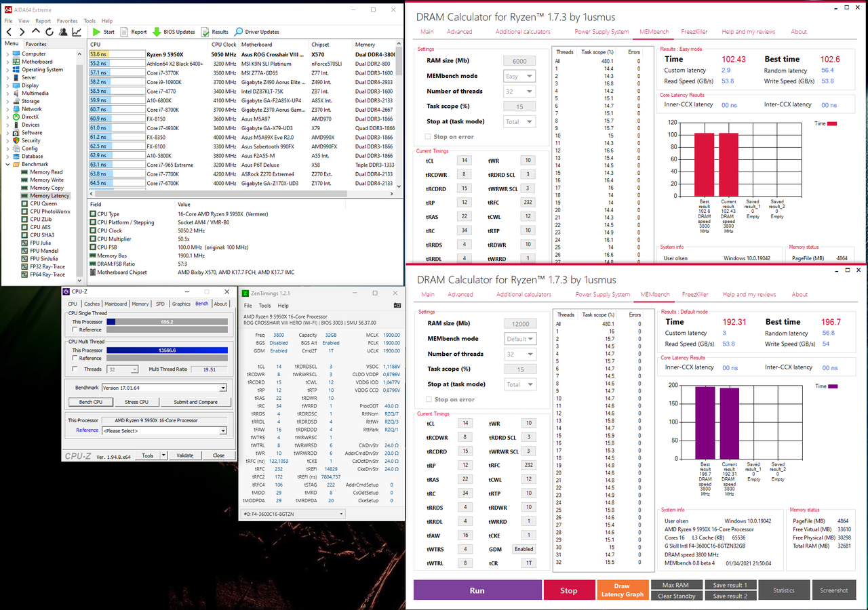Click CPU-Z multi thread score bar 13566.6

pos(167,350)
